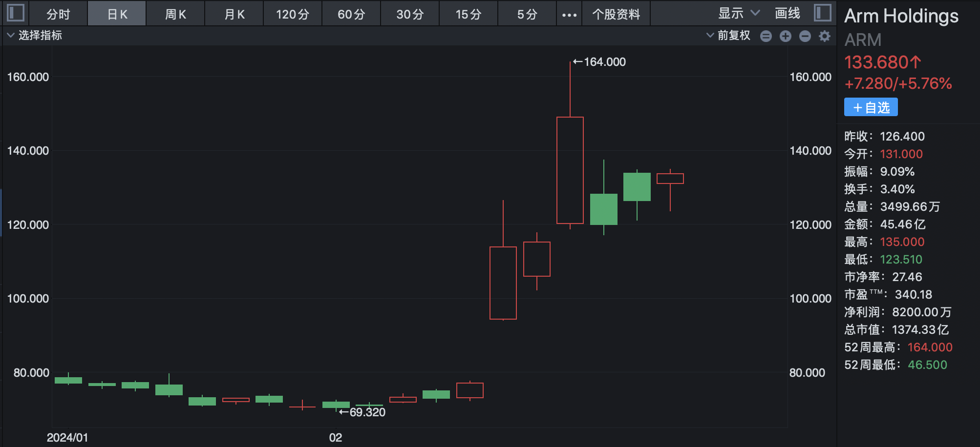
Task: Switch to the 周K weekly chart tab
Action: click(175, 14)
